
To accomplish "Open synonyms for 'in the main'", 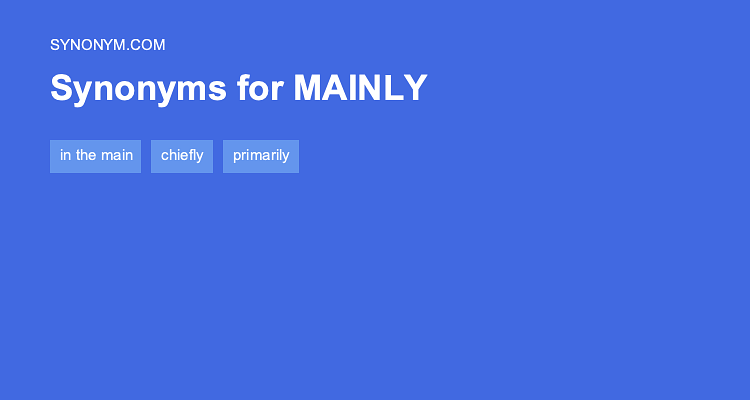I will (95, 156).
